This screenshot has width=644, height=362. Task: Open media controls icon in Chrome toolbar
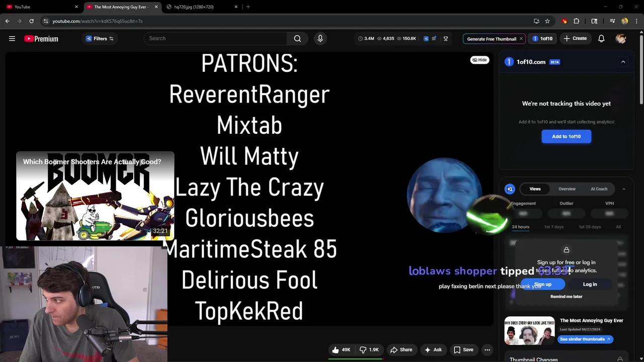(x=612, y=21)
